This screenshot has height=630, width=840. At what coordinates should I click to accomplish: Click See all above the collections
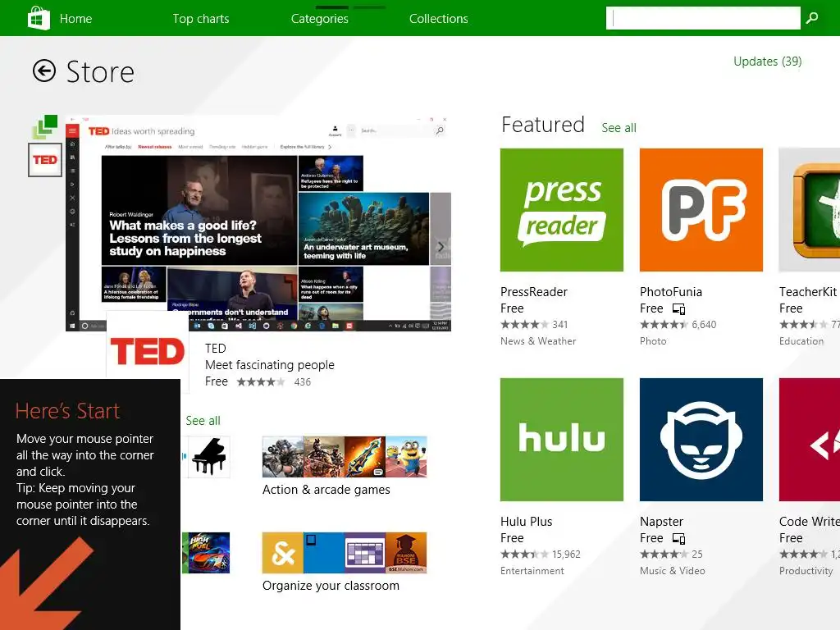point(203,421)
